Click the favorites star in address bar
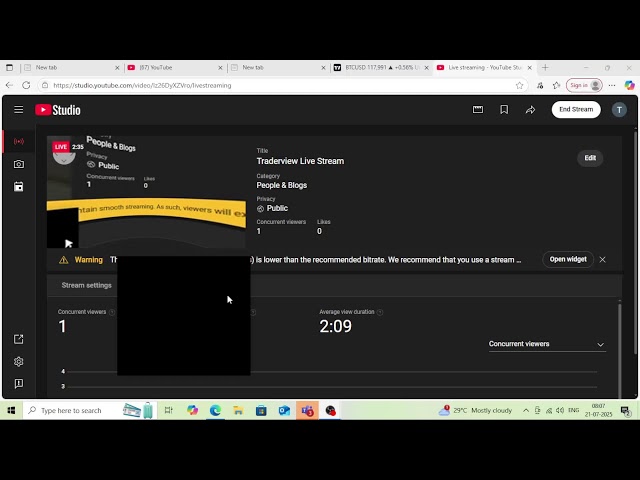The width and height of the screenshot is (640, 480). (x=519, y=85)
